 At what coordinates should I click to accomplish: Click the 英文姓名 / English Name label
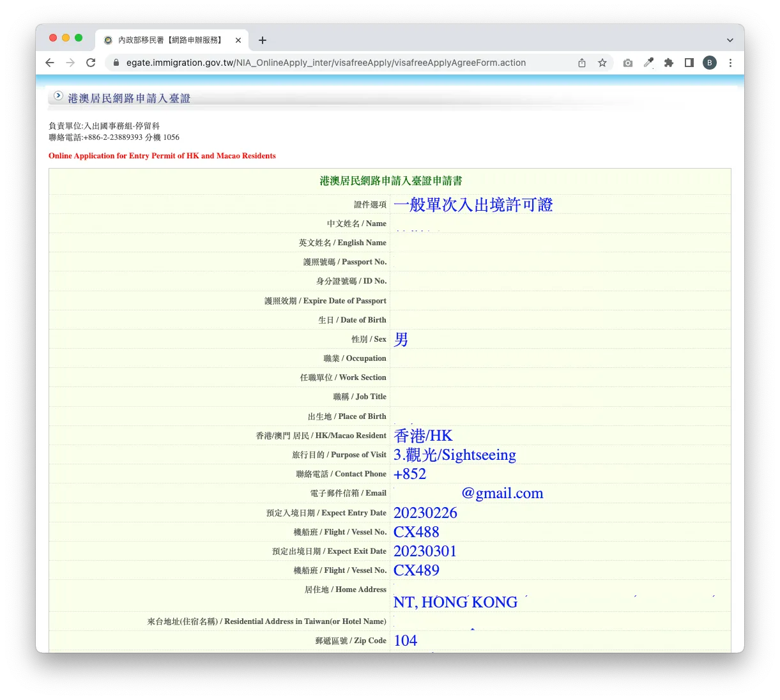[x=342, y=243]
